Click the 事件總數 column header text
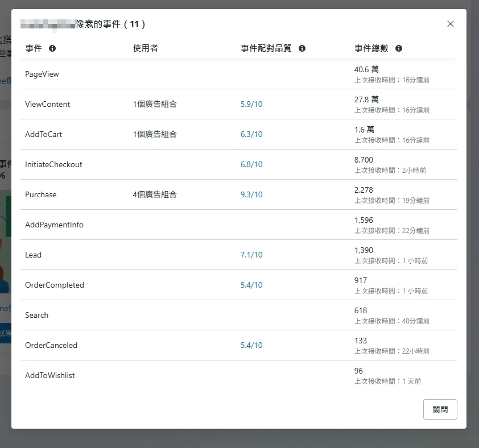479x448 pixels. (371, 48)
